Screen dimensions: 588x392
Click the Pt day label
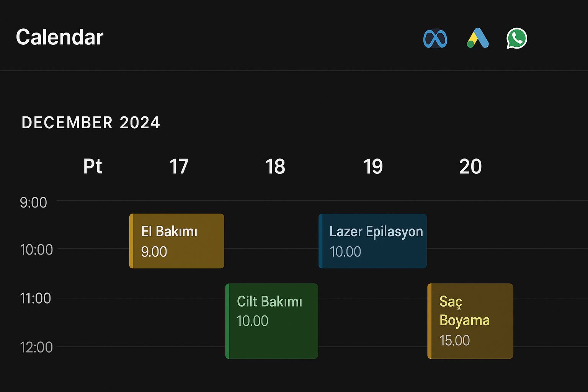coord(93,167)
